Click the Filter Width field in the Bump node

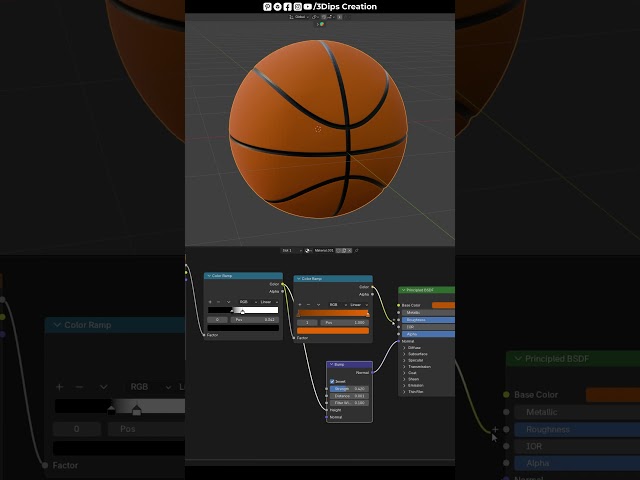(x=349, y=403)
